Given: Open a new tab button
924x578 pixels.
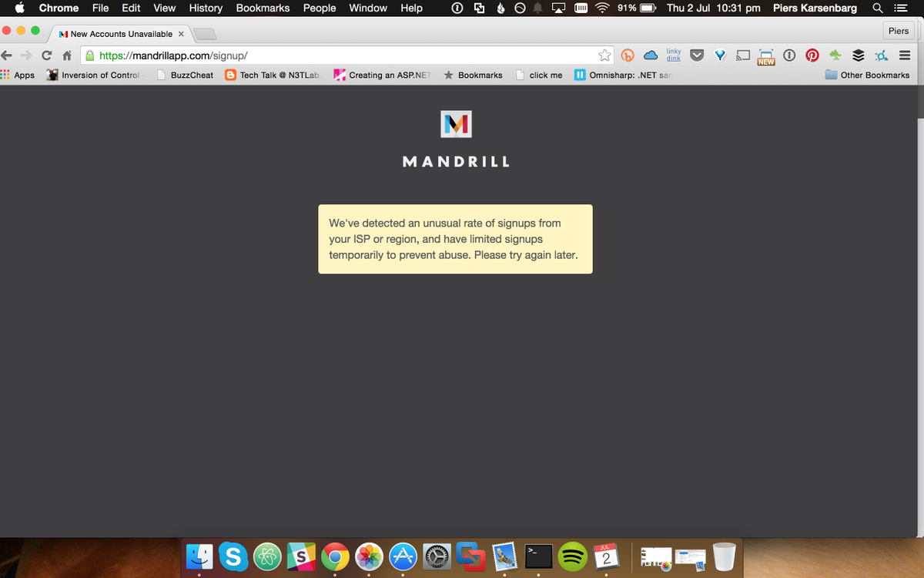Looking at the screenshot, I should [x=204, y=35].
